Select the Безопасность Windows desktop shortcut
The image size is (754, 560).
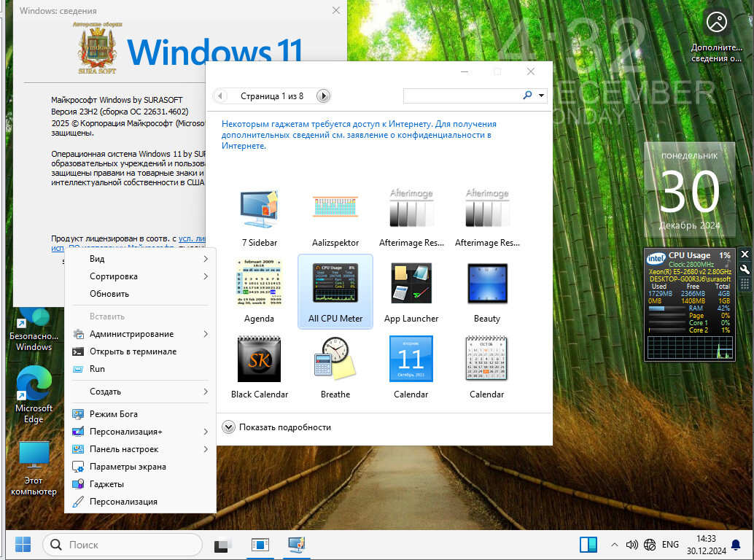34,330
